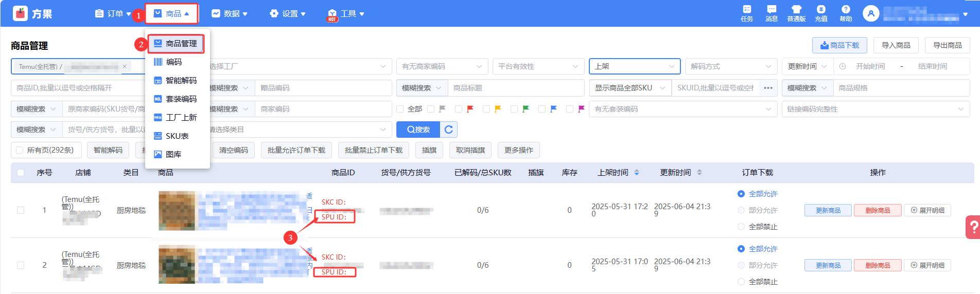Tick the 全部 flag checkbox

tap(400, 109)
